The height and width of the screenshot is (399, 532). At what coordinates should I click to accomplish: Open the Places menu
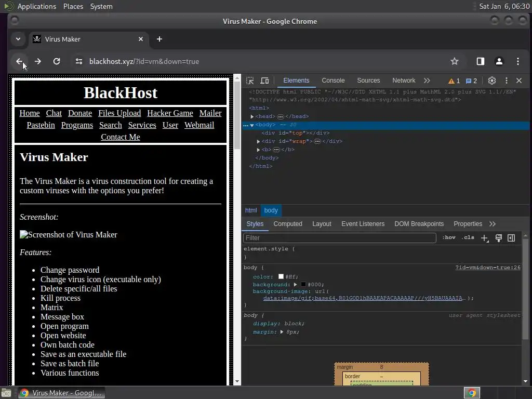73,6
